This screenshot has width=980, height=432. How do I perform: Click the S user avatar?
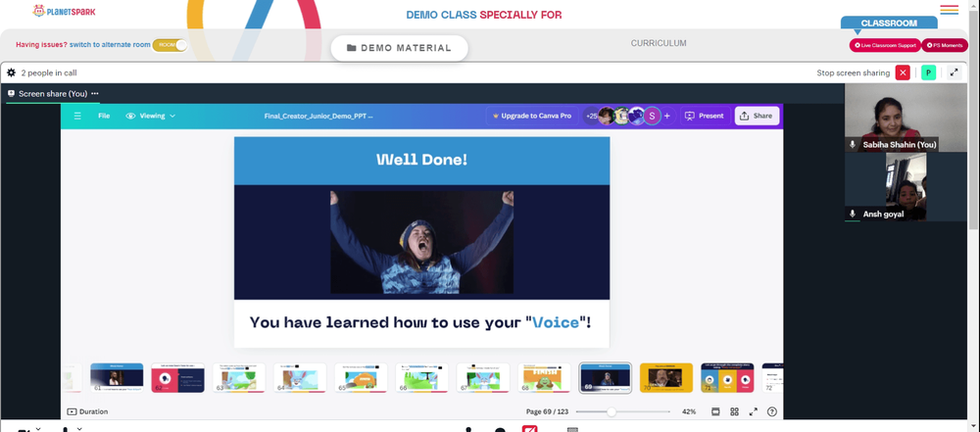pos(652,116)
